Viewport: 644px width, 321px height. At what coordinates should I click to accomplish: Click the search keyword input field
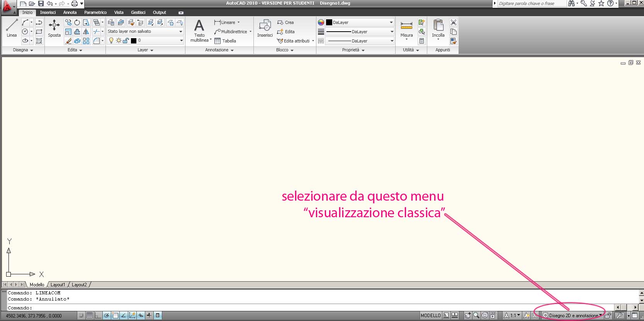(532, 3)
